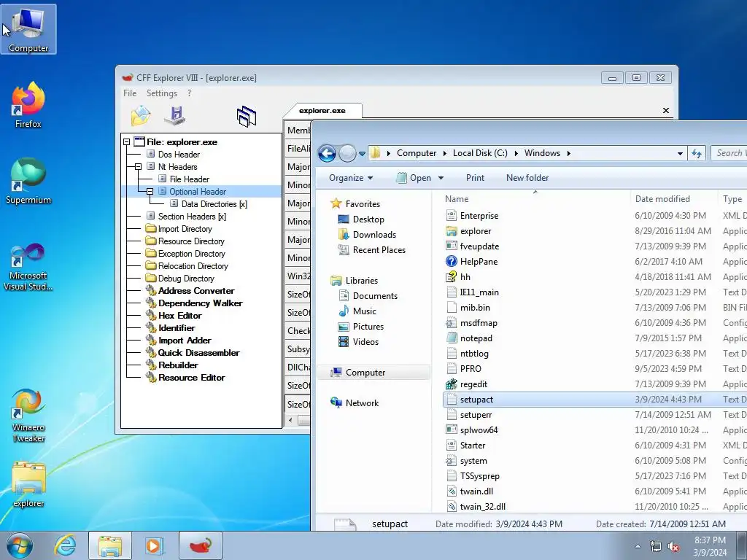Select Import Adder tool

click(185, 340)
